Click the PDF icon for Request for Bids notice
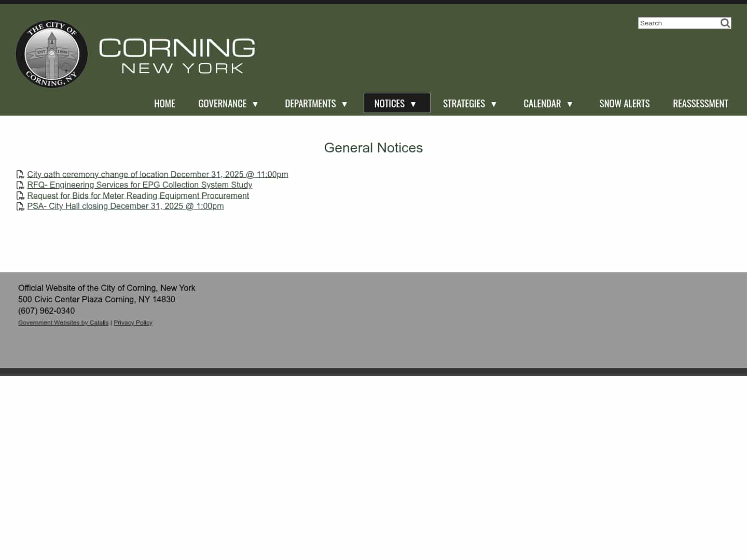This screenshot has width=747, height=560. (x=21, y=196)
